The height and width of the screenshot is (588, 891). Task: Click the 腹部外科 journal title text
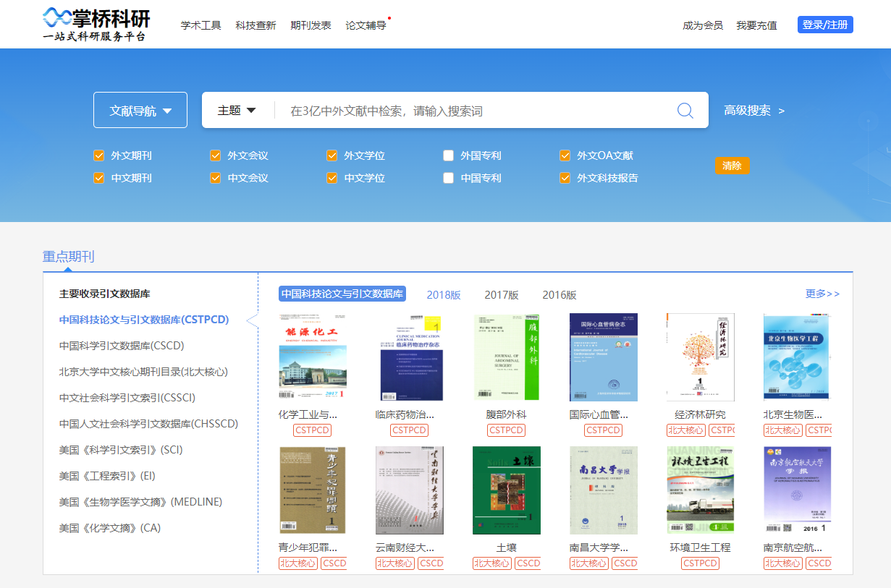[507, 414]
